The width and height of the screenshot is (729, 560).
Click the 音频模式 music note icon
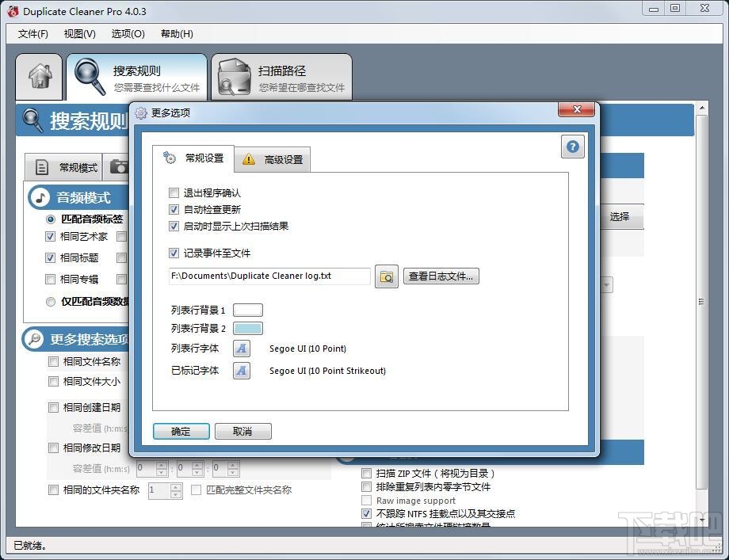40,197
